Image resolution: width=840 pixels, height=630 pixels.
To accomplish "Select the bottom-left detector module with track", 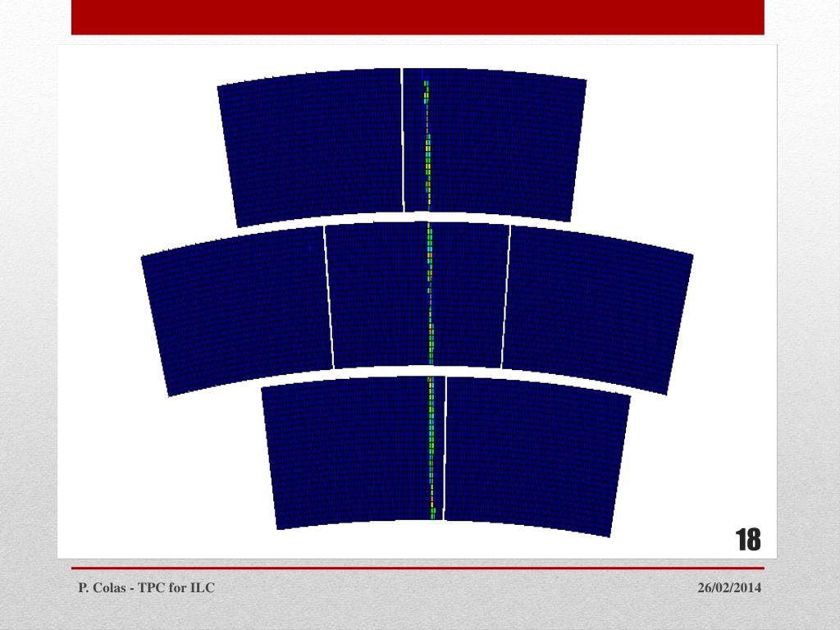I will pos(354,453).
